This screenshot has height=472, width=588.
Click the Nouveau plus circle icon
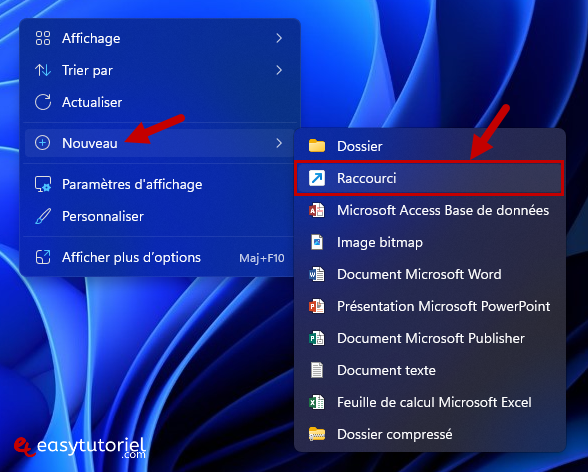42,143
